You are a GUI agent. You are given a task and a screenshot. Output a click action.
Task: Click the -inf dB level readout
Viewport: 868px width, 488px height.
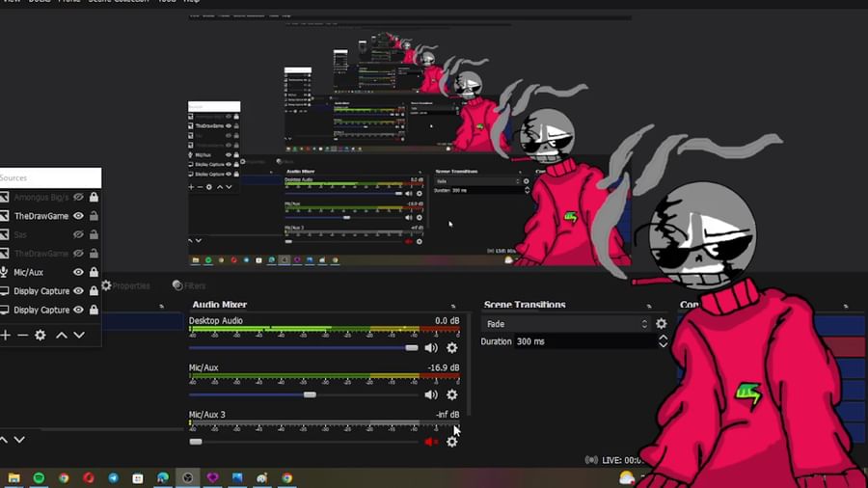(448, 415)
